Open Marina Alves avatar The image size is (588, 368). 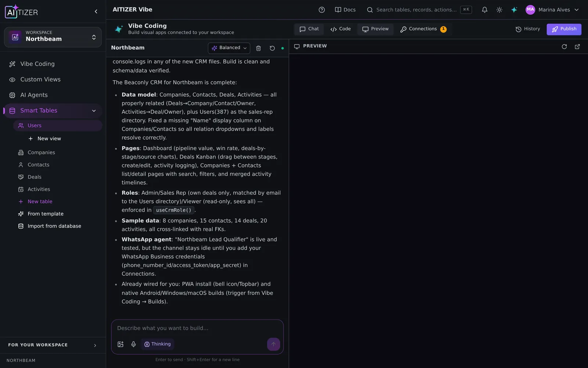pos(530,10)
